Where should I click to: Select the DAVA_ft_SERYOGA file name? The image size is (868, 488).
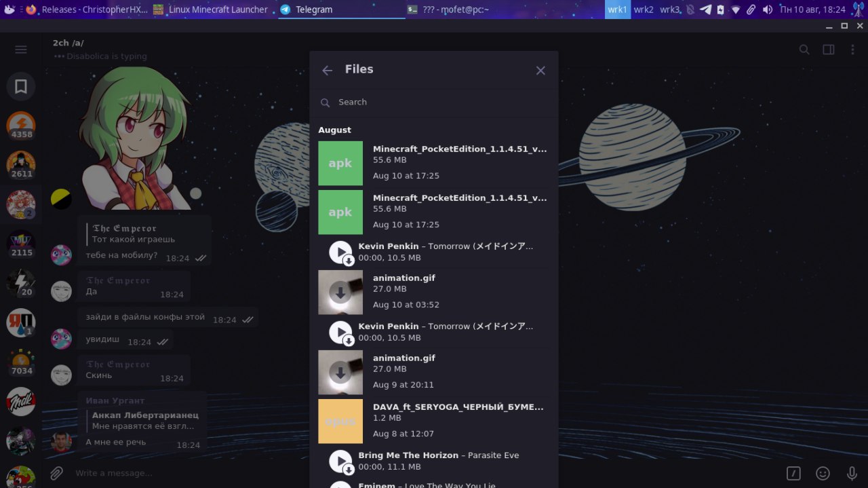pos(458,407)
